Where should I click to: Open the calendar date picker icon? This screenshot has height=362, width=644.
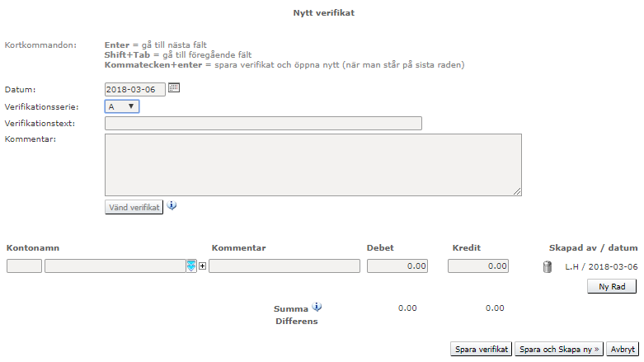(x=174, y=88)
